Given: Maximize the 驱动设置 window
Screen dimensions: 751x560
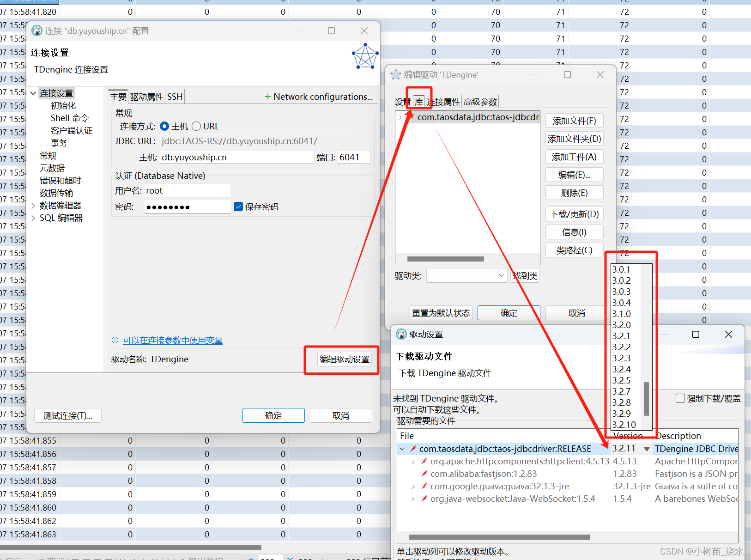Looking at the screenshot, I should [696, 334].
